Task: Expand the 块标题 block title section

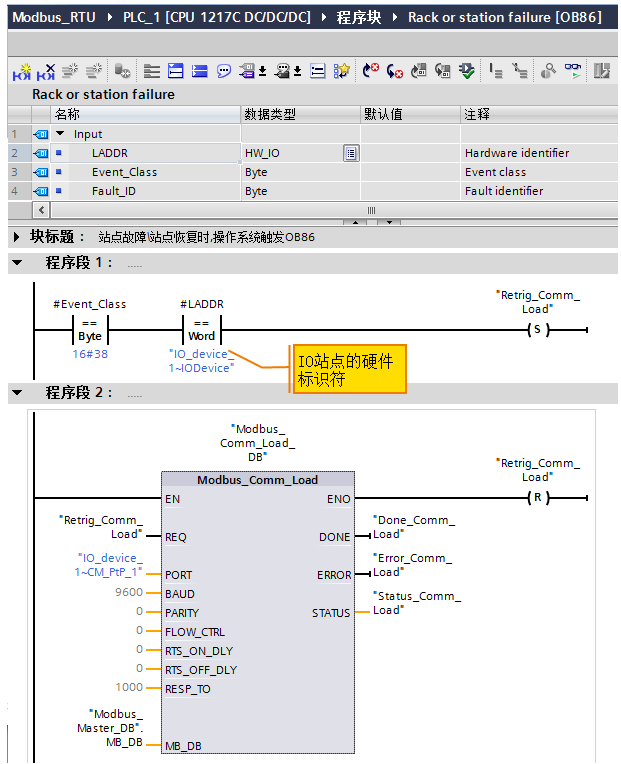Action: tap(16, 237)
